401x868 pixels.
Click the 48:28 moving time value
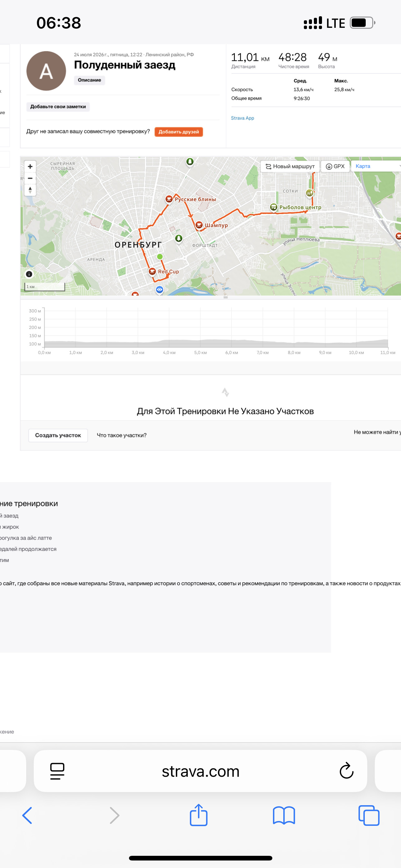click(292, 57)
